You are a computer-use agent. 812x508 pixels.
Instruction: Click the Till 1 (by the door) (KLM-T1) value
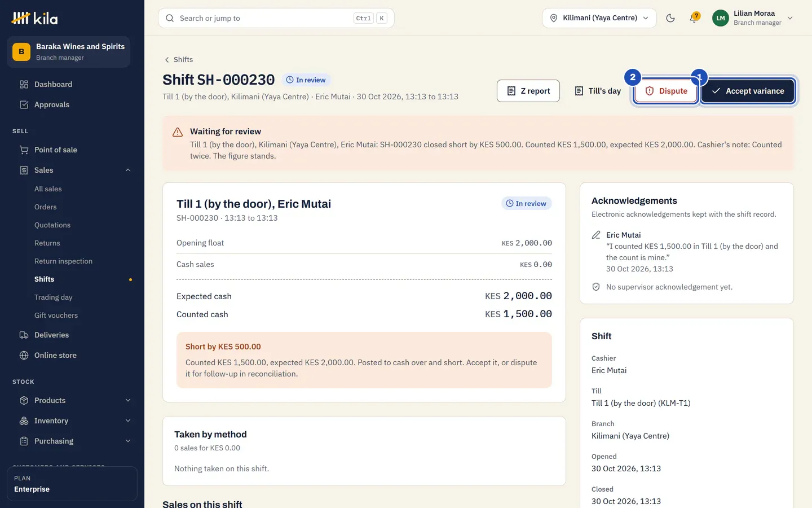click(641, 404)
